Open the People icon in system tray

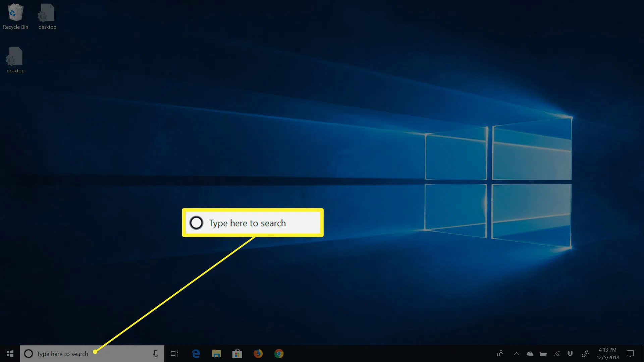tap(500, 354)
